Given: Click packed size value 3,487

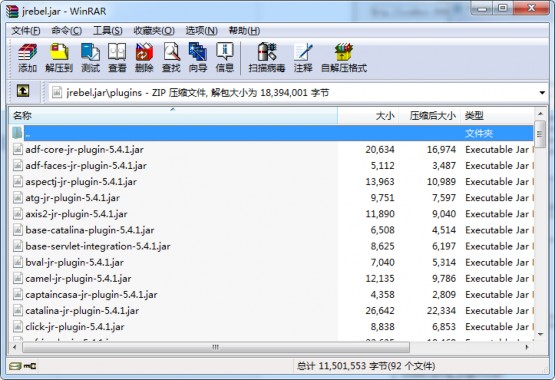Looking at the screenshot, I should pos(444,166).
